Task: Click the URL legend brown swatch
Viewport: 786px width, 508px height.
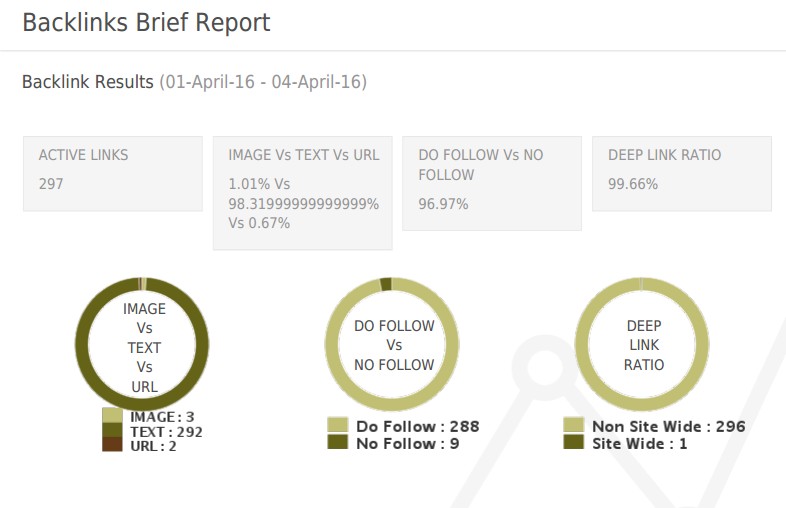Action: pos(112,444)
